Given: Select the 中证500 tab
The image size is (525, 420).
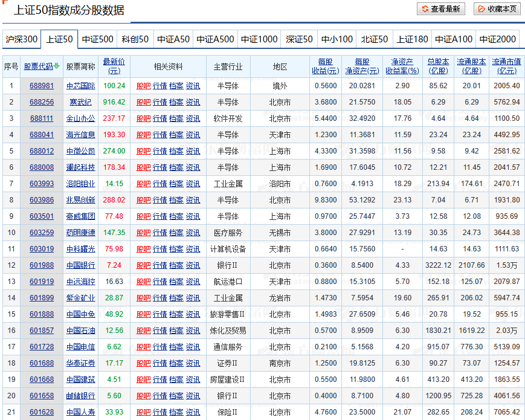Looking at the screenshot, I should (x=97, y=39).
